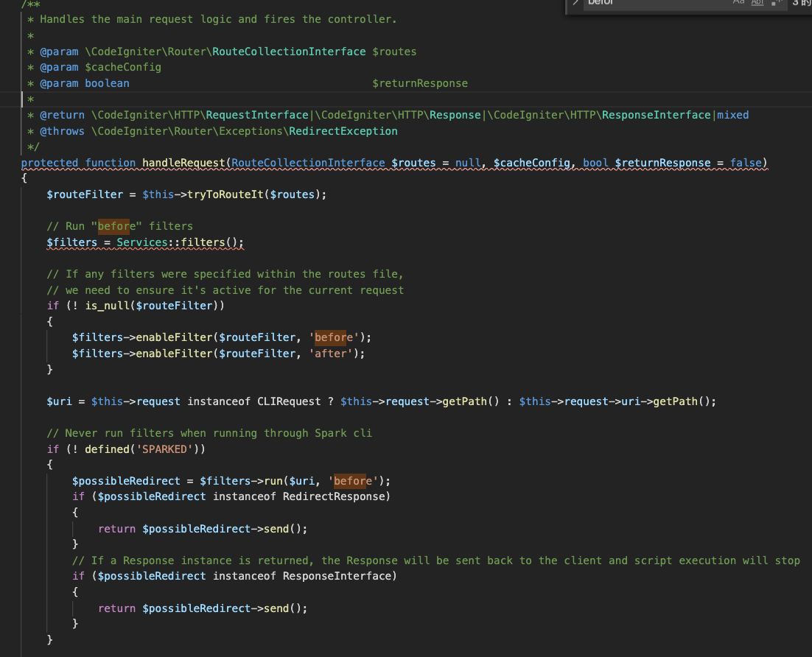The height and width of the screenshot is (657, 812).
Task: Toggle Match Whole Word option
Action: pyautogui.click(x=757, y=3)
